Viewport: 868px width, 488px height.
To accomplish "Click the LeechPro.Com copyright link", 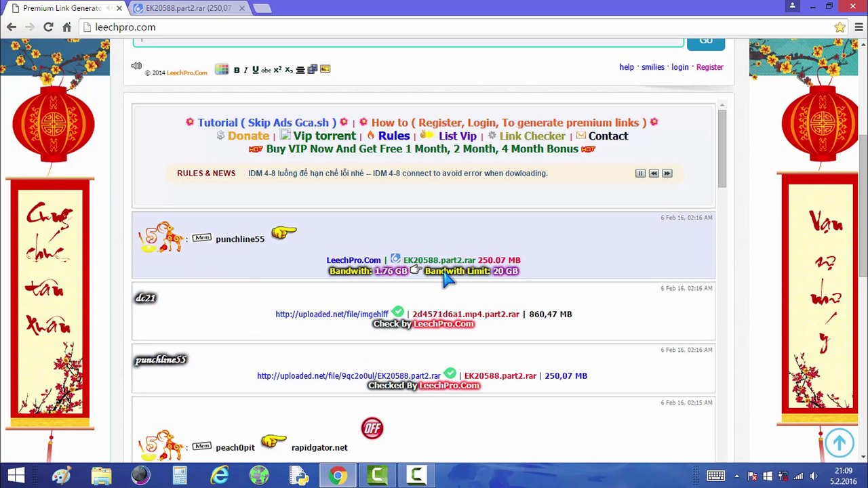I will tap(187, 73).
